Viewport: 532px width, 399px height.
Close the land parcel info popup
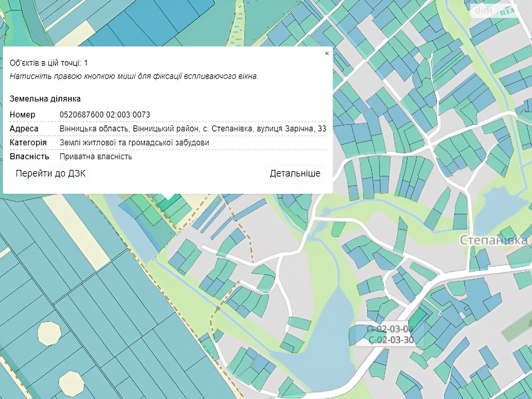(x=327, y=54)
